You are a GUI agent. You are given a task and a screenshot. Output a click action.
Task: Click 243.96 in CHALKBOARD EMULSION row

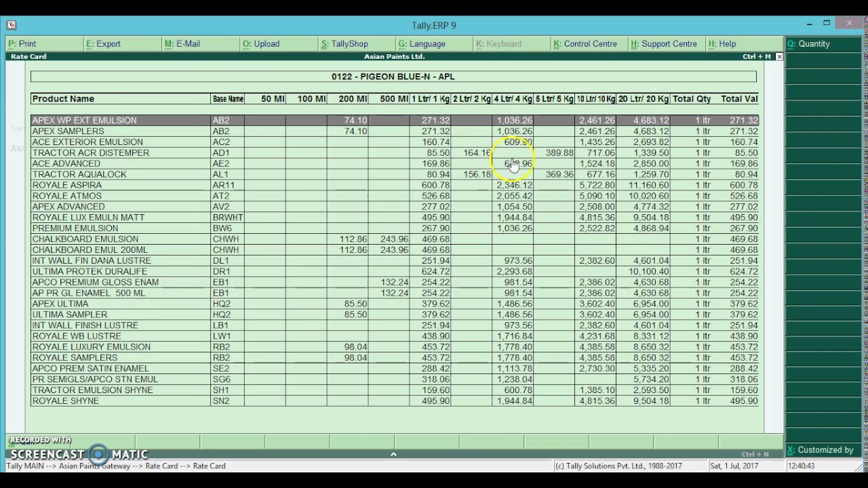394,239
